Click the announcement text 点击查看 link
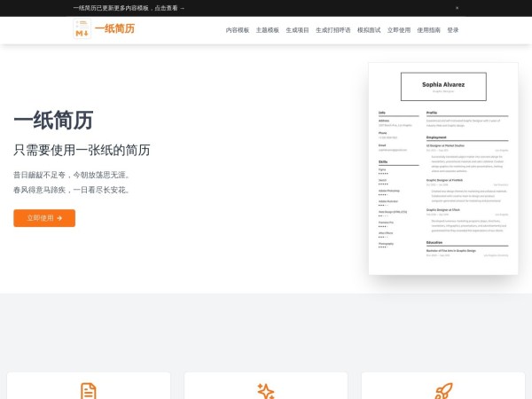This screenshot has height=399, width=532. pyautogui.click(x=168, y=8)
